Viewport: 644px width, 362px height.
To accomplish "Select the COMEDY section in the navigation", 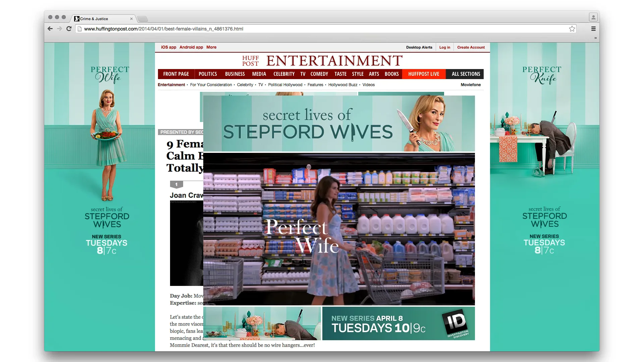I will (x=319, y=74).
